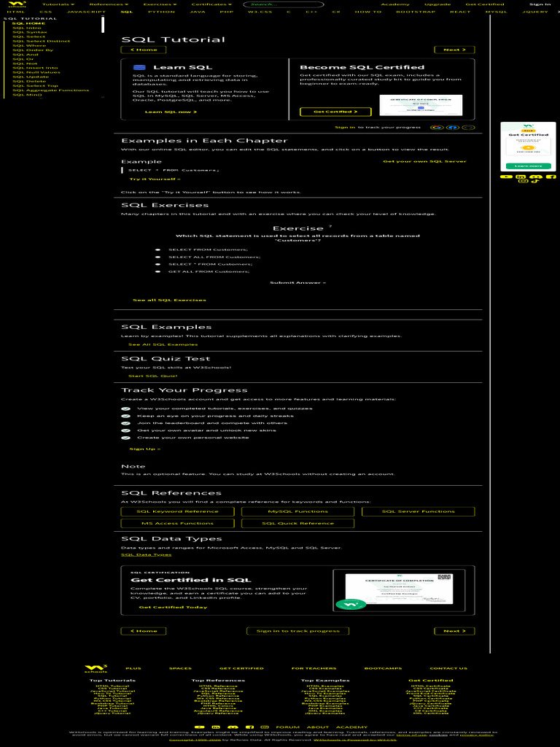Click the certificate thumbnail in Get Certified in SQL

399,591
